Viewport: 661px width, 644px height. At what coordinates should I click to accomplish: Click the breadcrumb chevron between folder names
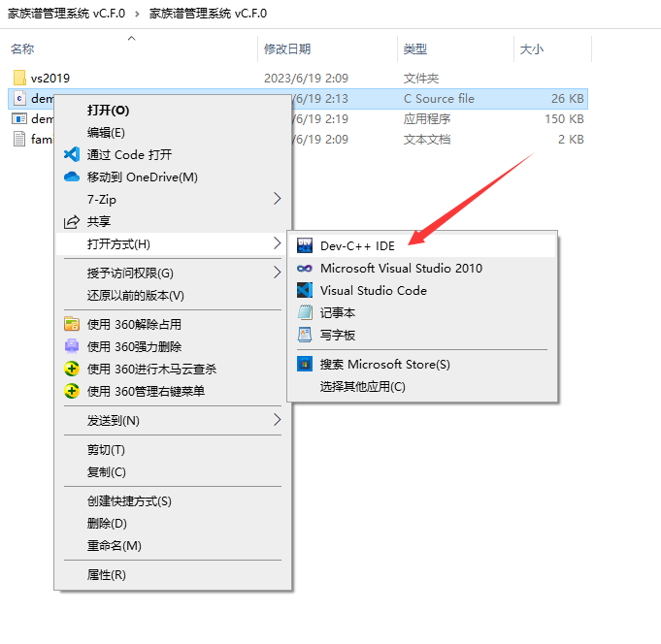click(137, 14)
